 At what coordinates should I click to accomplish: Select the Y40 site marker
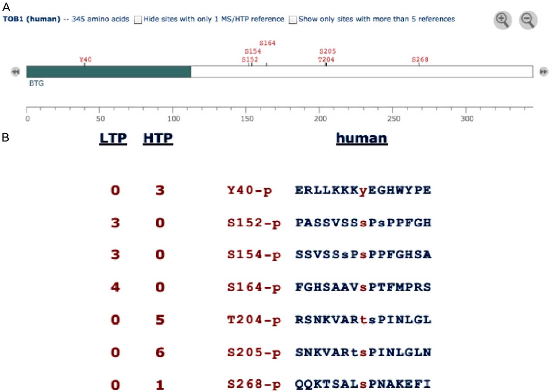pos(85,59)
